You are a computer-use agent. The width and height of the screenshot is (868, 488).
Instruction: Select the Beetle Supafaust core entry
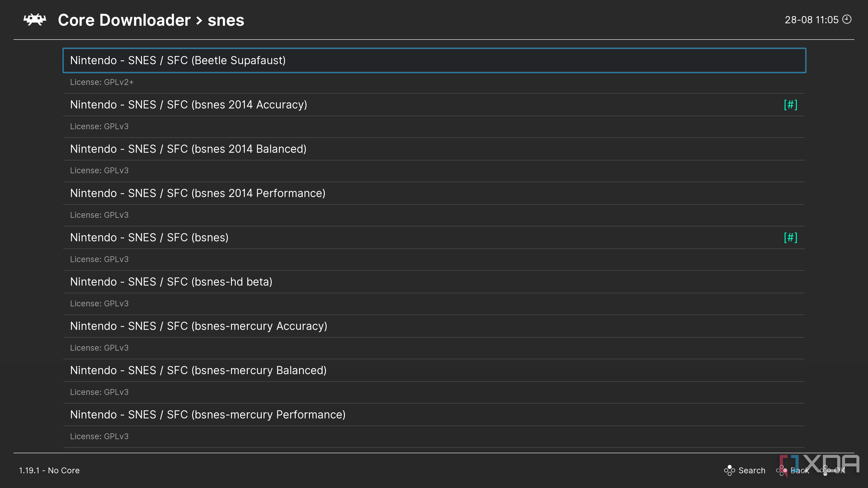434,60
